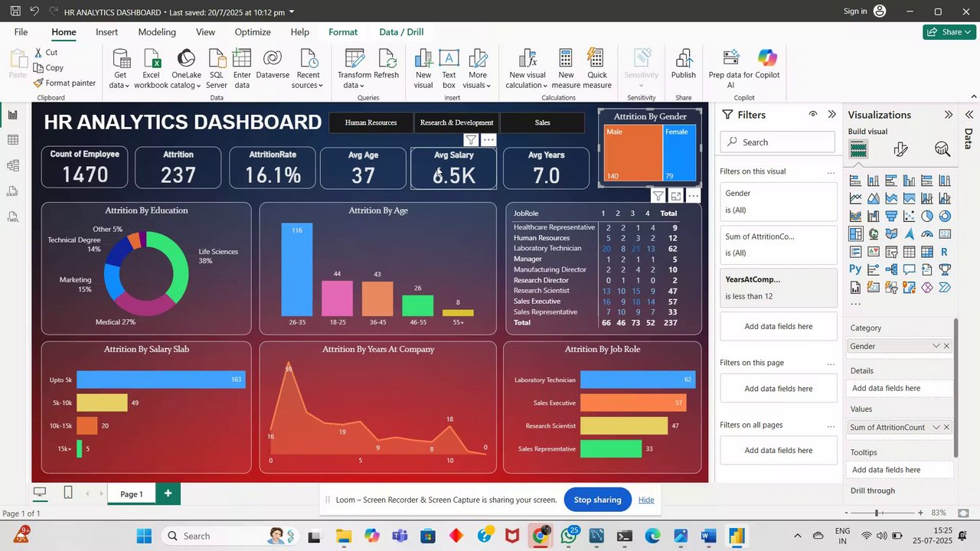Open the Home ribbon tab
The image size is (980, 551).
point(64,32)
